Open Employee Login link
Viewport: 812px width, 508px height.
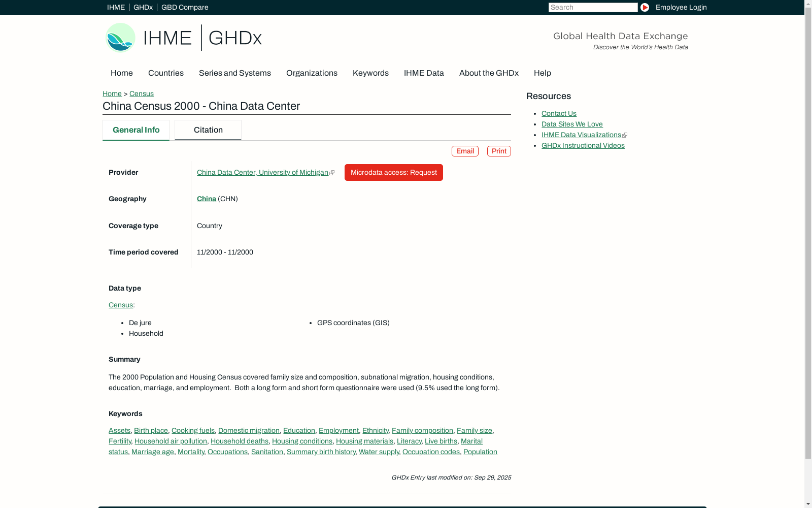[681, 7]
